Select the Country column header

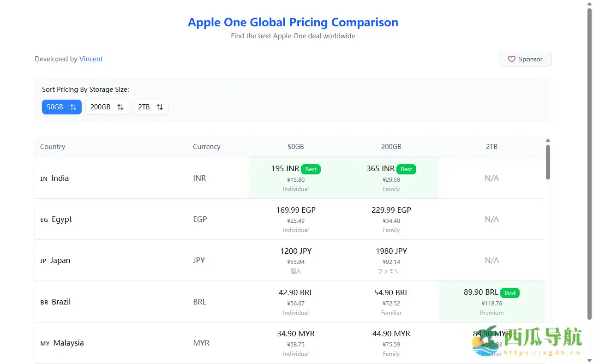[x=52, y=146]
